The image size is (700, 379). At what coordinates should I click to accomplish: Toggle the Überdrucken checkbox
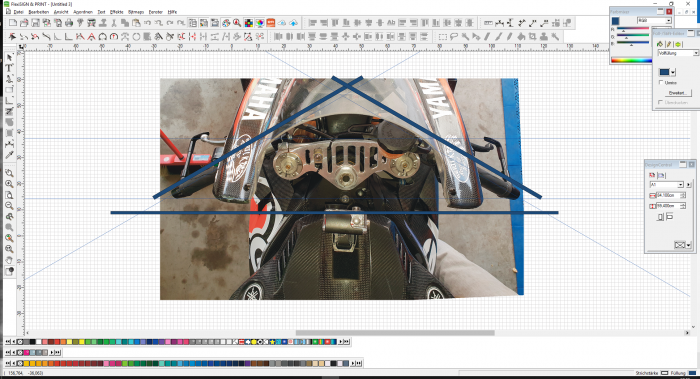[x=661, y=102]
